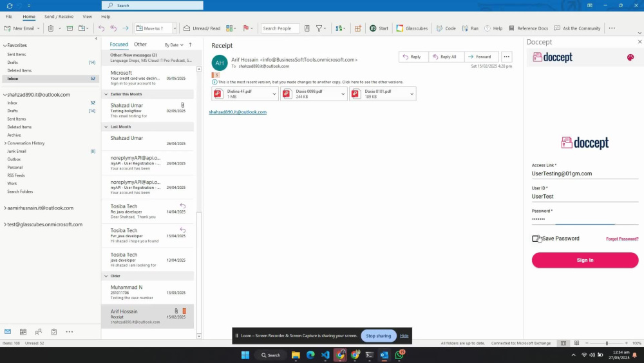The image size is (644, 363).
Task: Open the File menu
Action: pos(8,17)
